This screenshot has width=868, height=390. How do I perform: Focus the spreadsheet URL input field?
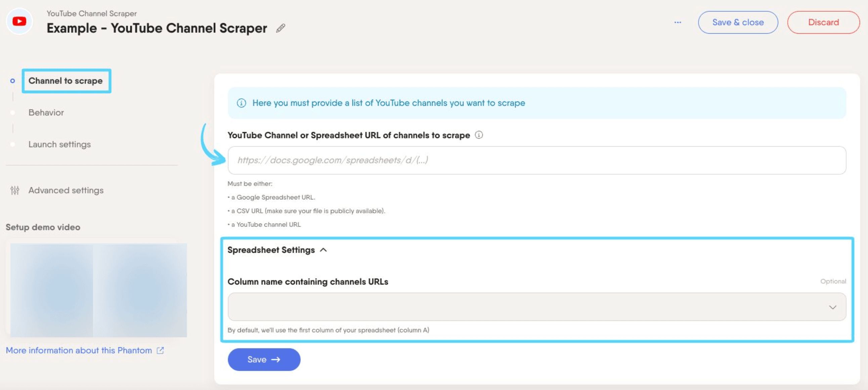(537, 160)
